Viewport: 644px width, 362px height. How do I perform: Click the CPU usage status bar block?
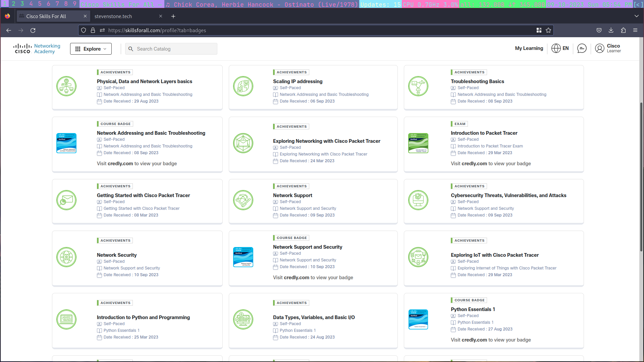(430, 4)
